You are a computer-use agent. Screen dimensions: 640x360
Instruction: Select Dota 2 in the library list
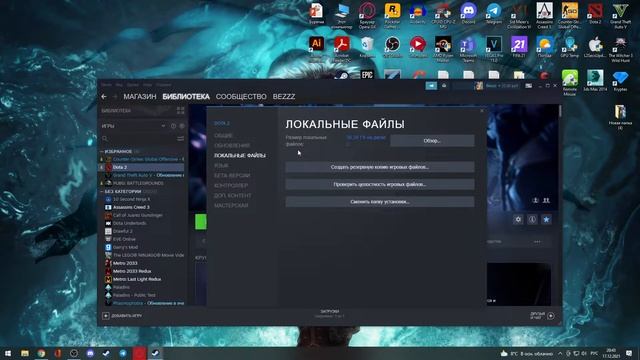[142, 167]
